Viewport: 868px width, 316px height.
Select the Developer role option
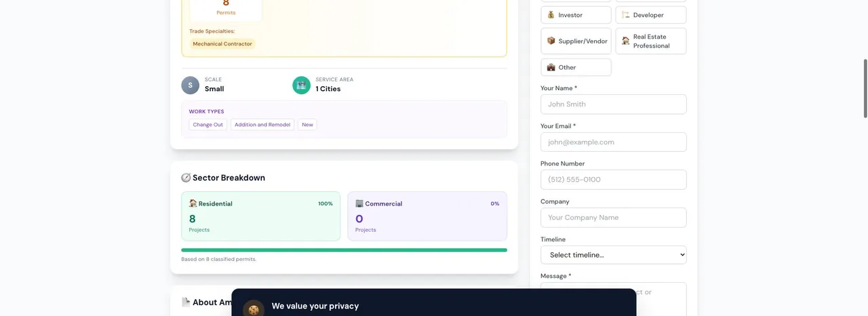(x=651, y=15)
